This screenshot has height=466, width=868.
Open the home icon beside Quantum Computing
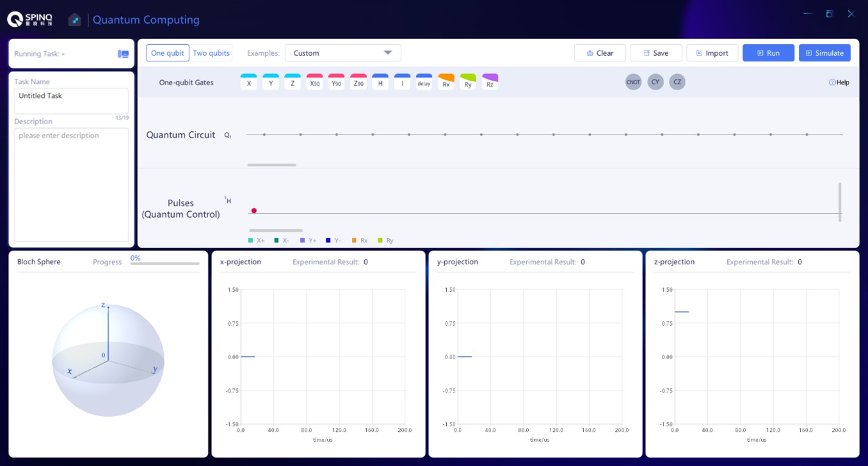tap(75, 20)
